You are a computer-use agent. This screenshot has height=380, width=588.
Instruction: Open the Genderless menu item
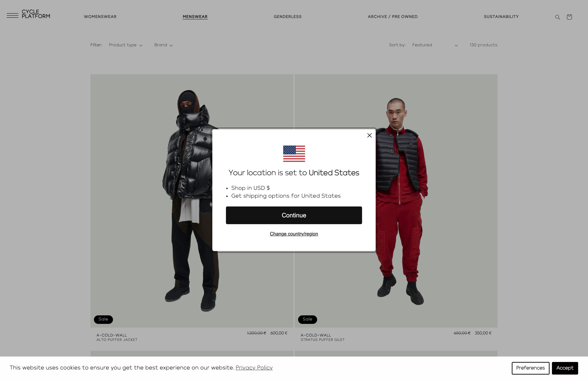click(288, 17)
